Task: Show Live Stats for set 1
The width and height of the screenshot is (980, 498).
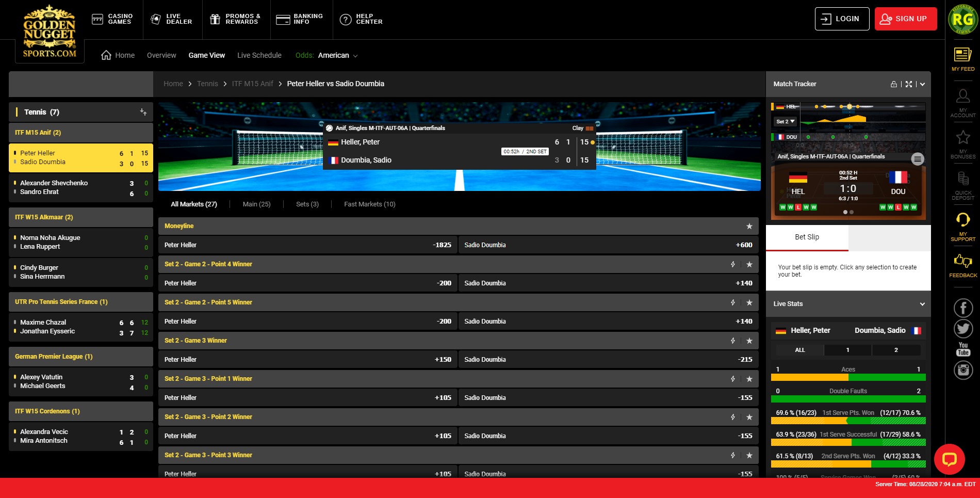Action: [x=847, y=350]
